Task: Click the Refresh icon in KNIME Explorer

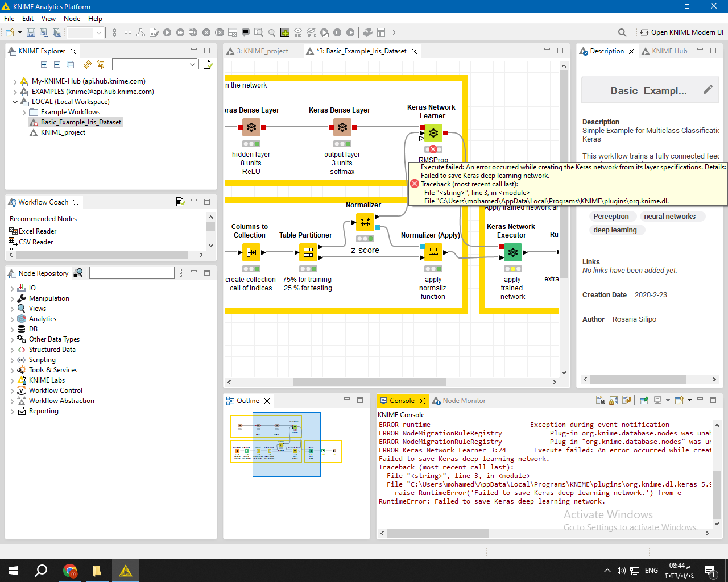Action: click(x=87, y=65)
